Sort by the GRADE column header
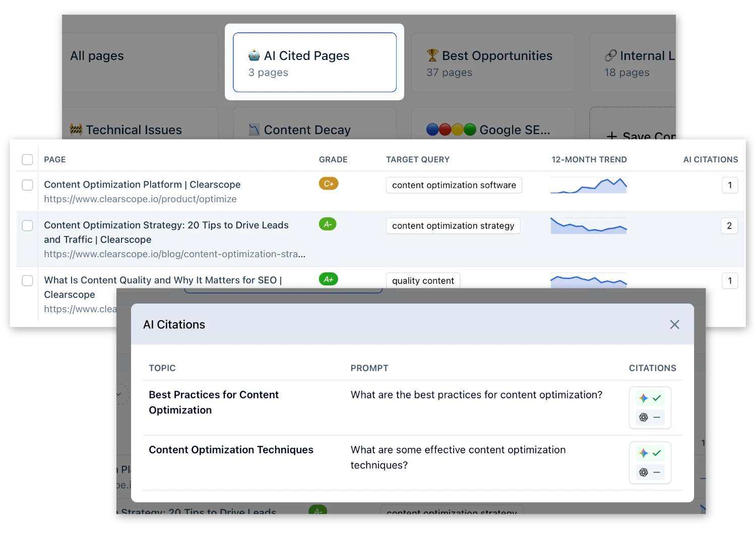Screen dimensions: 756x536 333,159
